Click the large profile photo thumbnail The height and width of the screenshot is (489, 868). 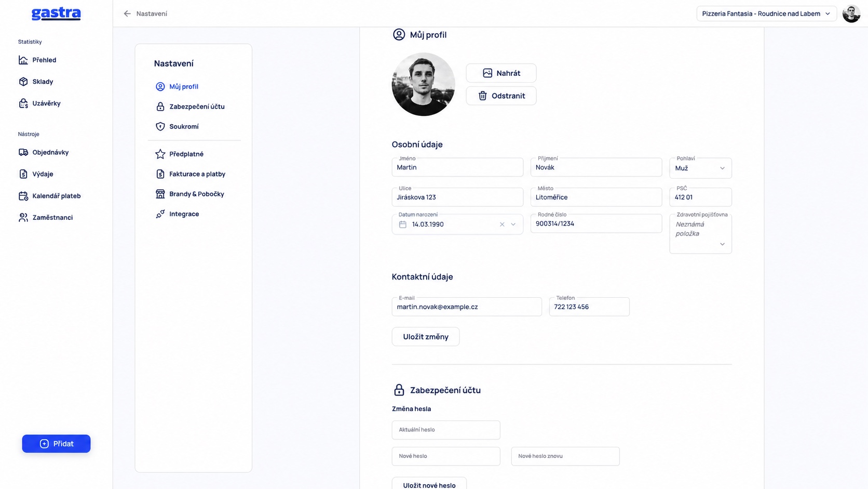pyautogui.click(x=423, y=84)
